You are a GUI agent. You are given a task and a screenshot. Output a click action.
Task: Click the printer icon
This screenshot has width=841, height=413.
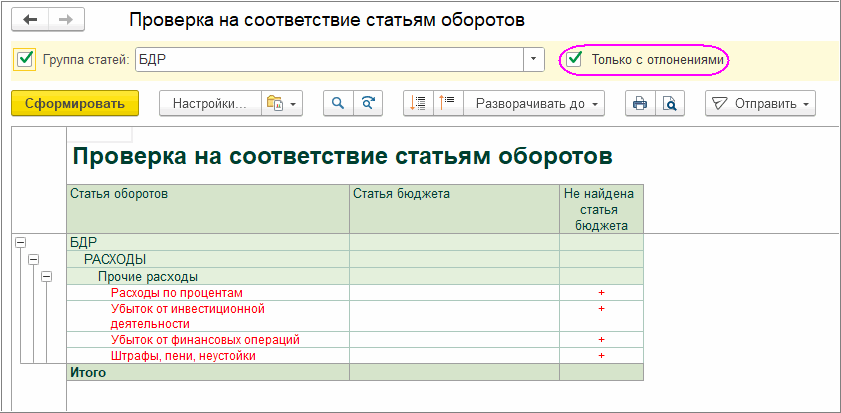[639, 103]
